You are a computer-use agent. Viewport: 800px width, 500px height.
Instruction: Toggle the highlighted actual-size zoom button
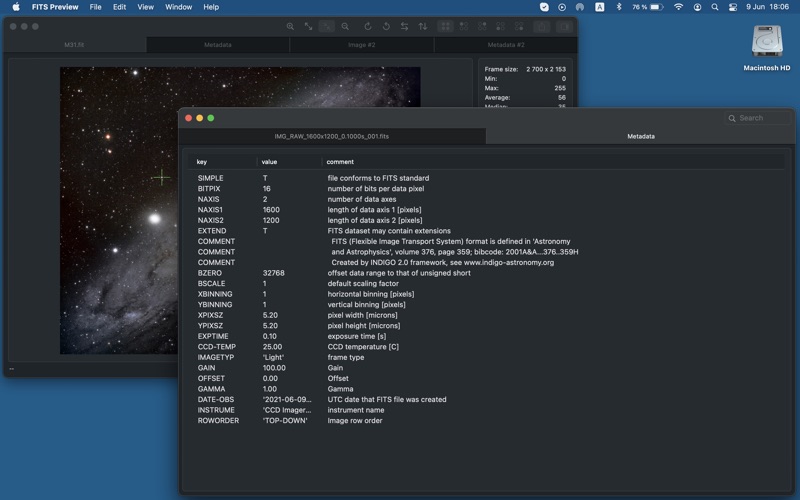pos(327,27)
